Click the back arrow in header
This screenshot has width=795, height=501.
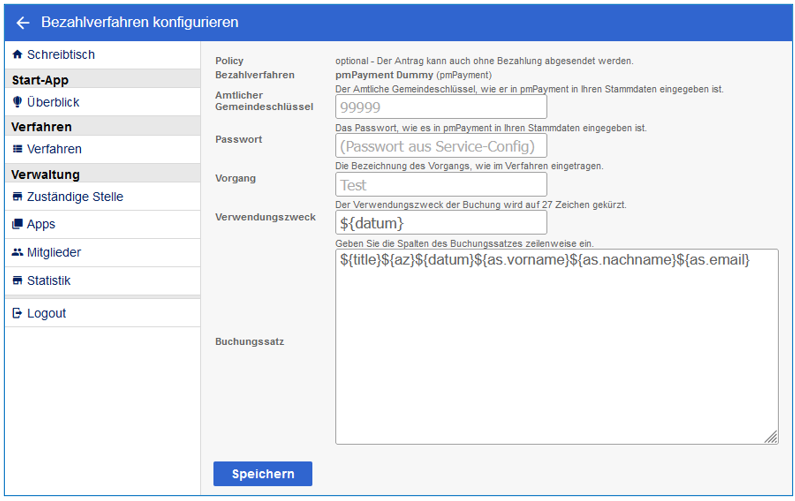pyautogui.click(x=23, y=22)
